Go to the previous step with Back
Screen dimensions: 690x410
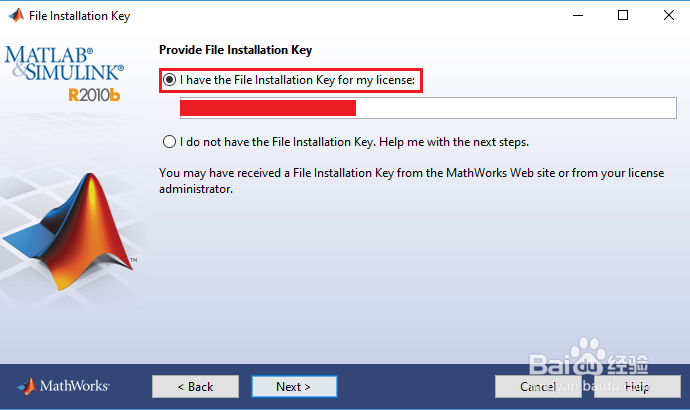195,386
